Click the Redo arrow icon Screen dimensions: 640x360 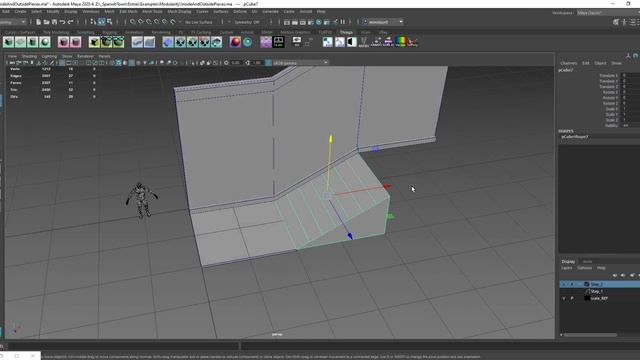70,22
